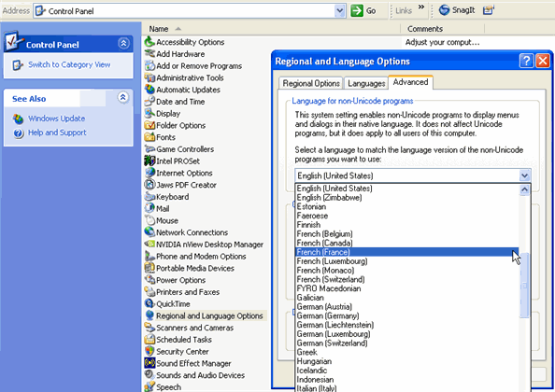Click the Go button arrow
This screenshot has height=392, width=555.
point(357,10)
